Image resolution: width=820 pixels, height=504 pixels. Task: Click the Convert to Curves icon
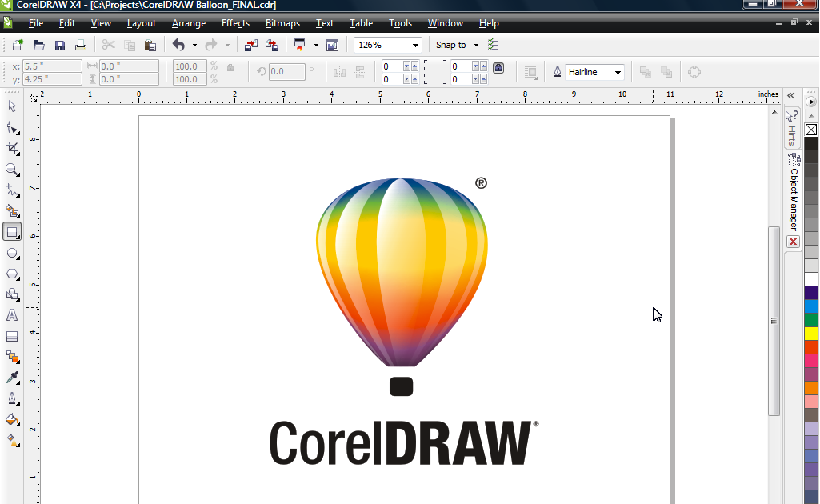(694, 72)
